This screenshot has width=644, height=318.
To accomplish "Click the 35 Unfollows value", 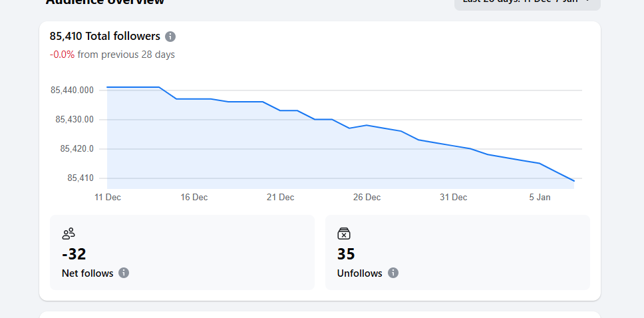I will [x=346, y=254].
